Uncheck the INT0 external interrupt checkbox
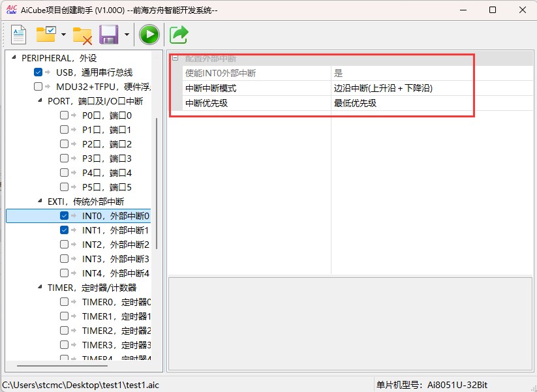This screenshot has height=392, width=537. pos(64,216)
